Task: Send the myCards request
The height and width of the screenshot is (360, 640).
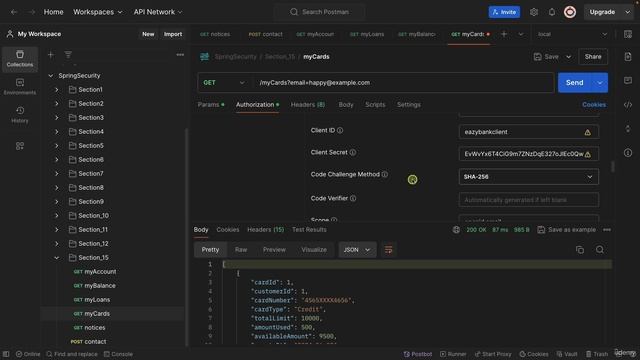Action: pyautogui.click(x=574, y=82)
